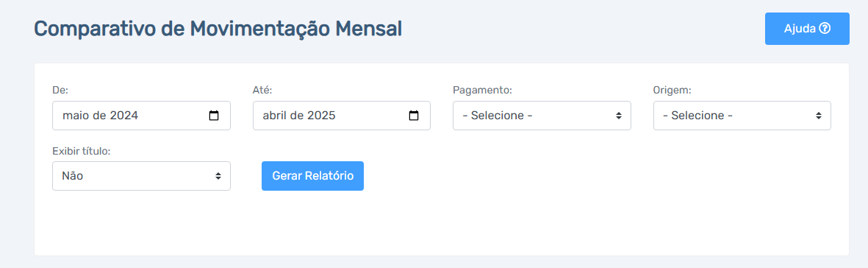The width and height of the screenshot is (868, 268).
Task: Click the up-down arrows in Pagamento select
Action: point(618,116)
